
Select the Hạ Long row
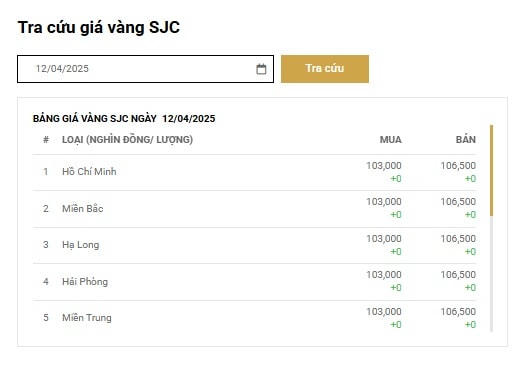(254, 245)
